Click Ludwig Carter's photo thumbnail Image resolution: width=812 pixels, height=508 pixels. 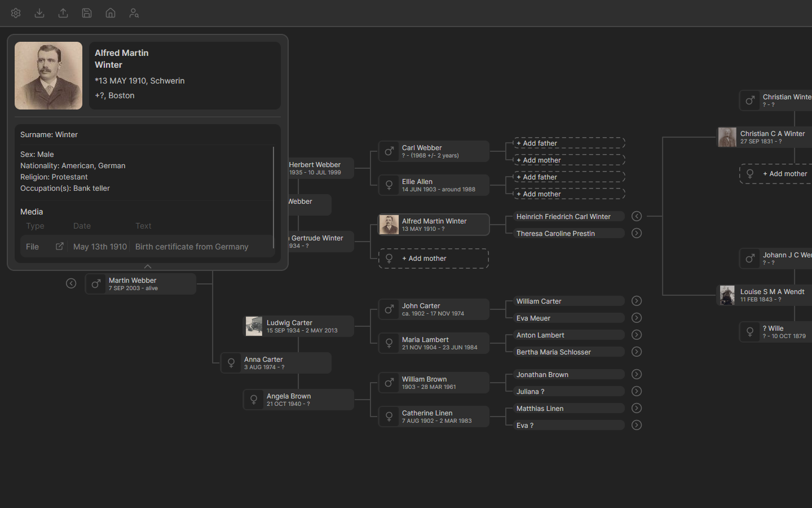(x=254, y=326)
